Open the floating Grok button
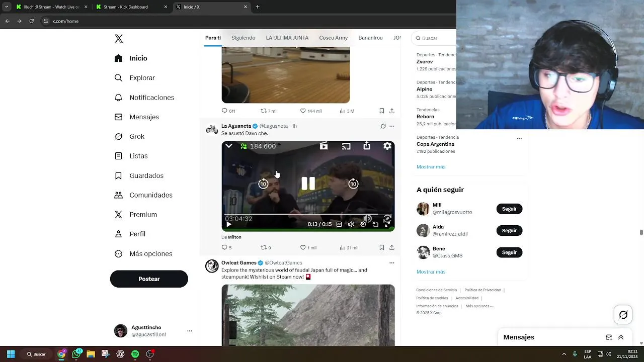 [623, 315]
